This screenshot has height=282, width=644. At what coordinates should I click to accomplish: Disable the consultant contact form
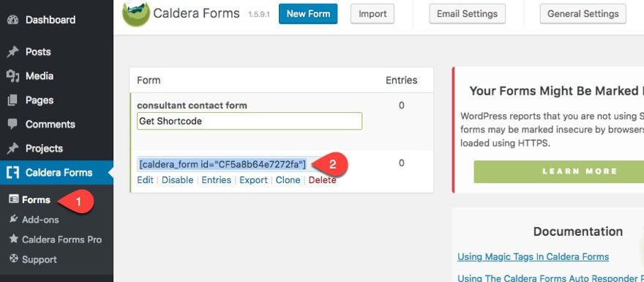click(177, 180)
